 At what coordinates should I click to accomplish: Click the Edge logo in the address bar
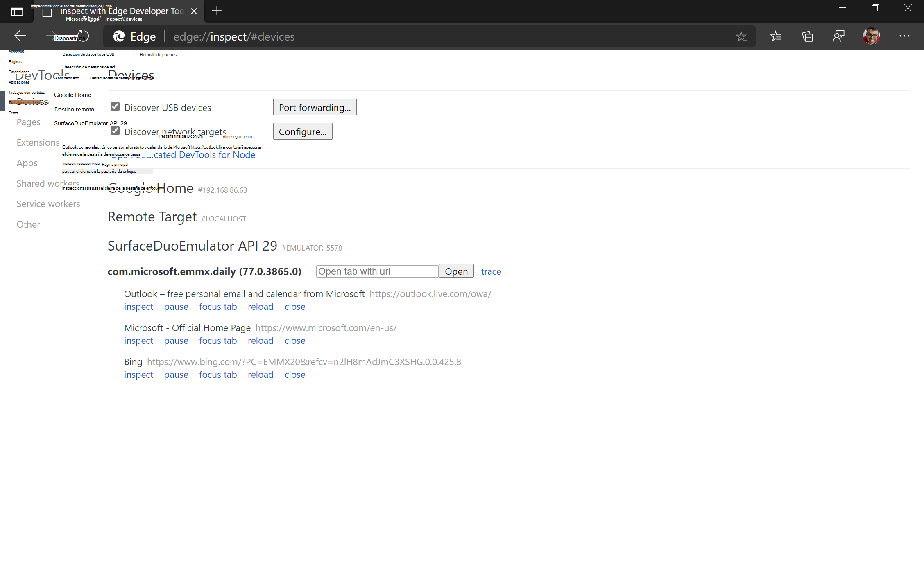click(119, 36)
